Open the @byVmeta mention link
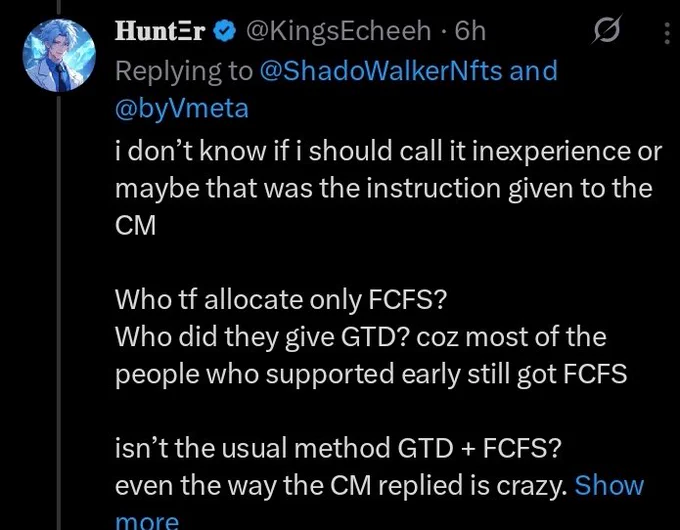The height and width of the screenshot is (530, 680). click(182, 108)
